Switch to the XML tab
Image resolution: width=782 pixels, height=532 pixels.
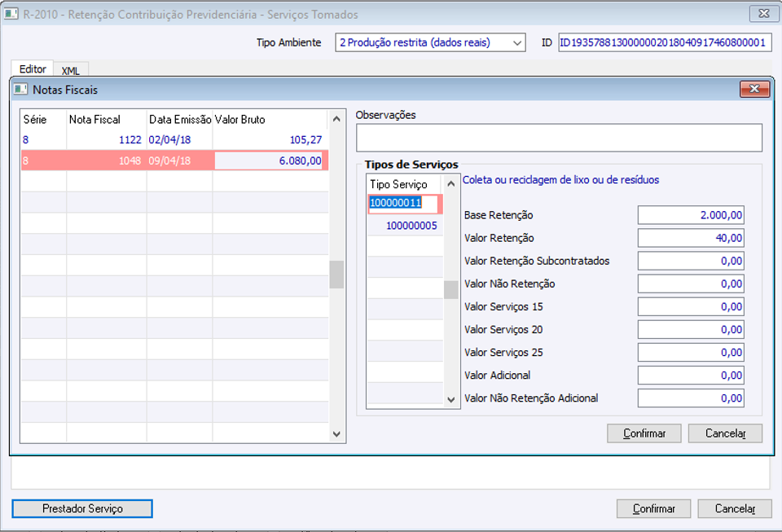click(x=71, y=71)
